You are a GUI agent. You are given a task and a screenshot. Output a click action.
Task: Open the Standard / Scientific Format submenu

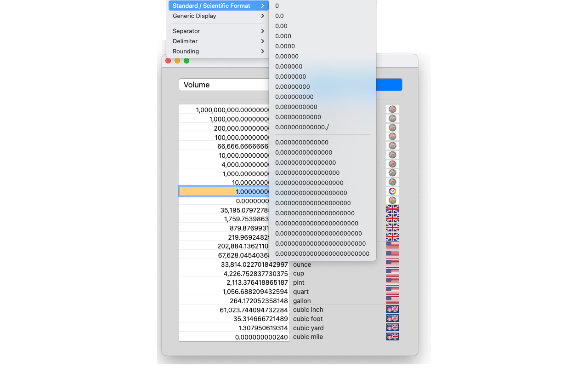[218, 6]
